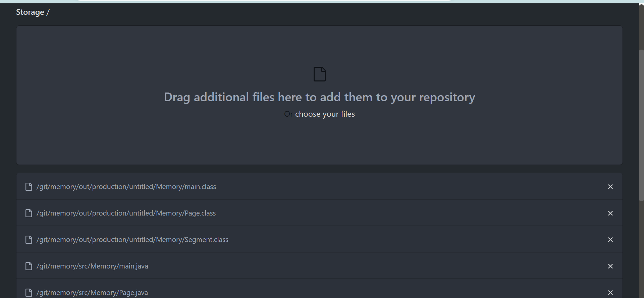Click the large file icon in drop zone
This screenshot has height=298, width=644.
coord(319,74)
